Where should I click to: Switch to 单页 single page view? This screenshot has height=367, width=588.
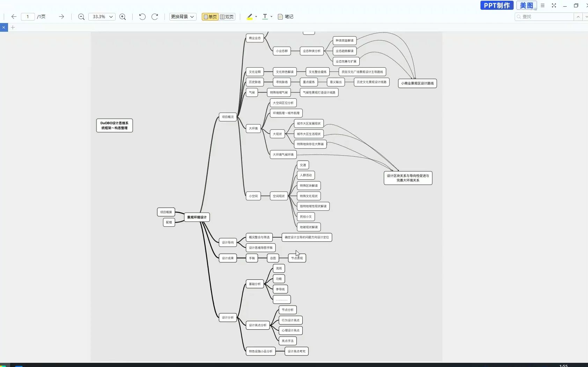pos(210,16)
